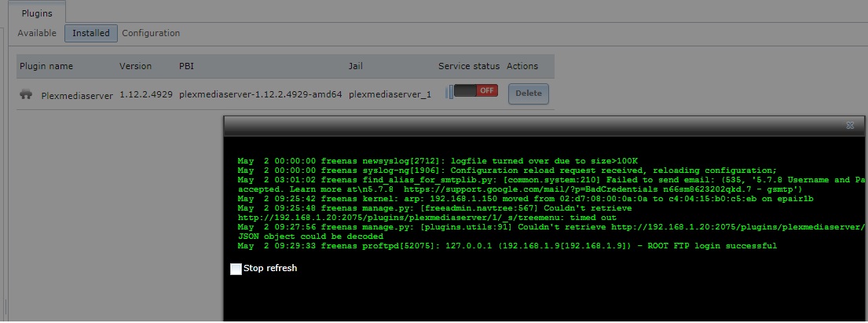Image resolution: width=868 pixels, height=323 pixels.
Task: Click the freeadmin.navtree Couldn't retrieve line
Action: point(434,208)
